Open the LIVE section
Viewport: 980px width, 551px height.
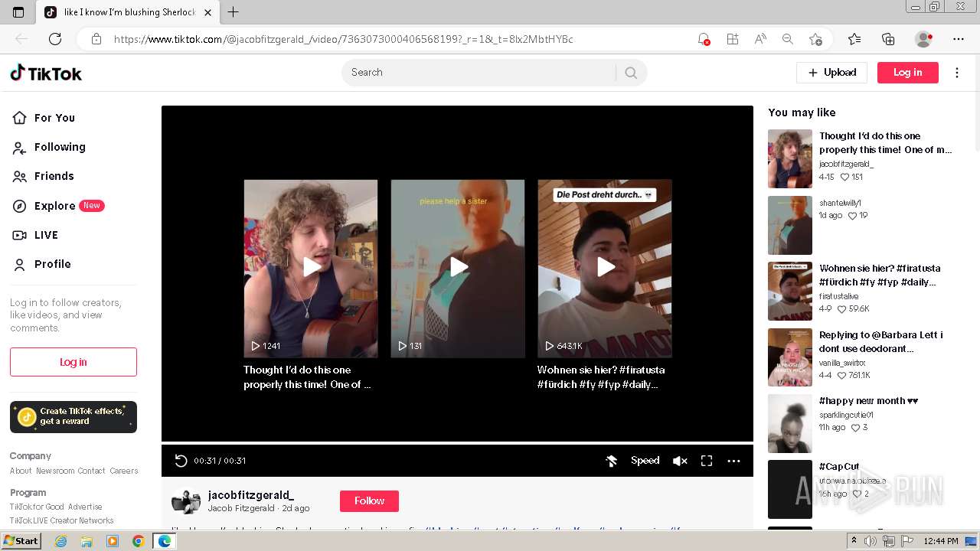pyautogui.click(x=46, y=235)
